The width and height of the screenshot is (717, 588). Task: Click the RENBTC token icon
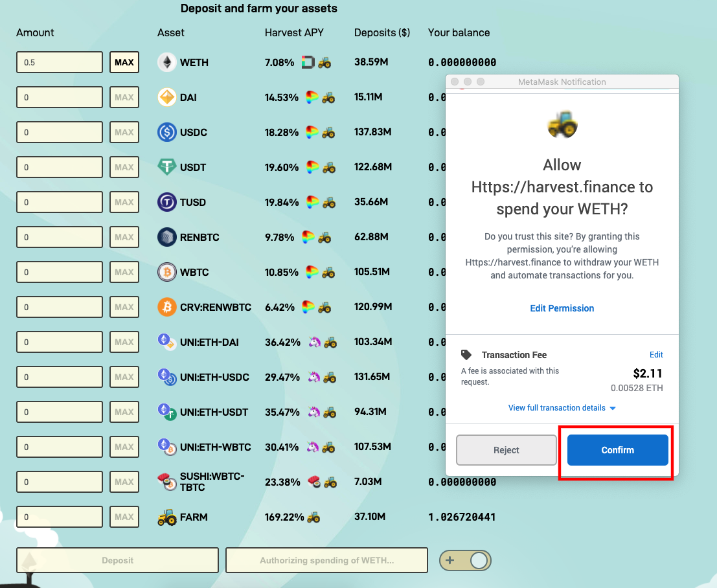pos(167,237)
